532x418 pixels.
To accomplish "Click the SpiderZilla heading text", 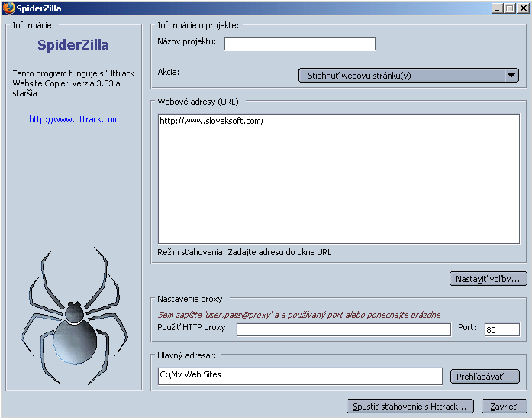I will (x=73, y=45).
